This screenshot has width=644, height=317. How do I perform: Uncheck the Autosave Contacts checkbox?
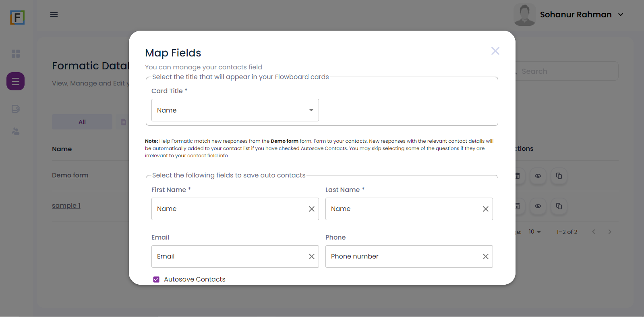click(x=156, y=279)
